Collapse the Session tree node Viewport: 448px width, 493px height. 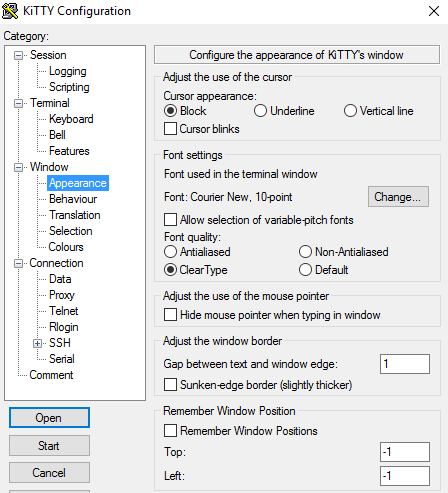(x=19, y=55)
